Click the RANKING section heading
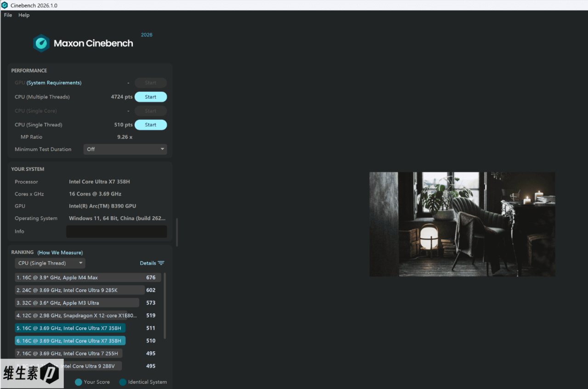The image size is (588, 389). (x=23, y=252)
